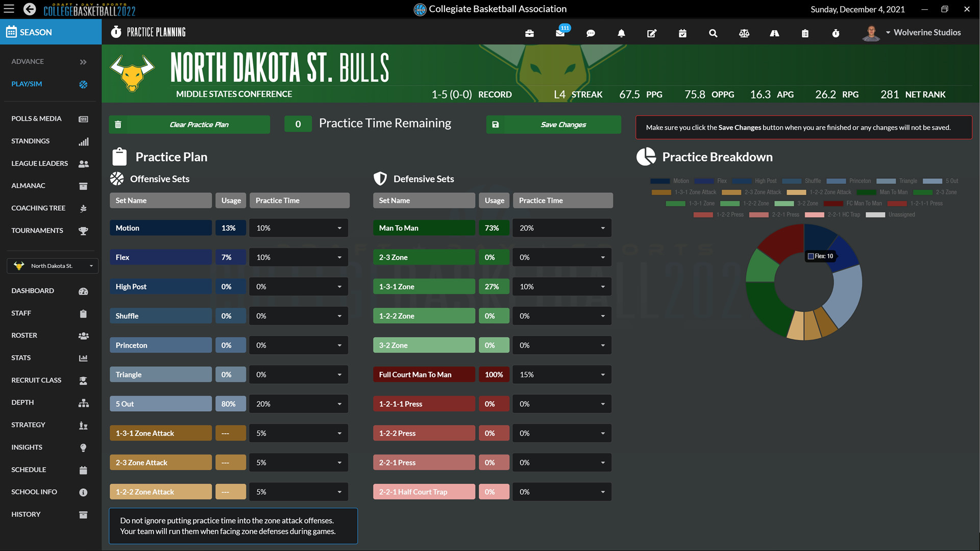Open the inbox with 111 unread messages
The image size is (980, 551).
click(x=560, y=33)
